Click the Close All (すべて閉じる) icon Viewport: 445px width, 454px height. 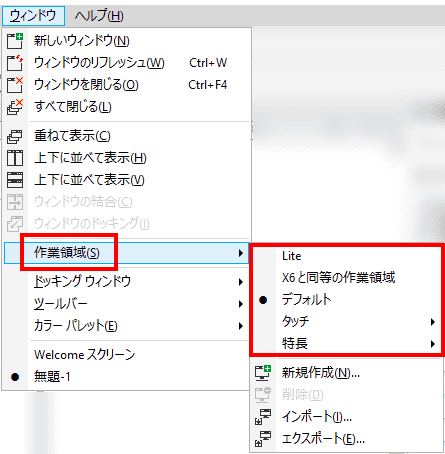pyautogui.click(x=15, y=107)
